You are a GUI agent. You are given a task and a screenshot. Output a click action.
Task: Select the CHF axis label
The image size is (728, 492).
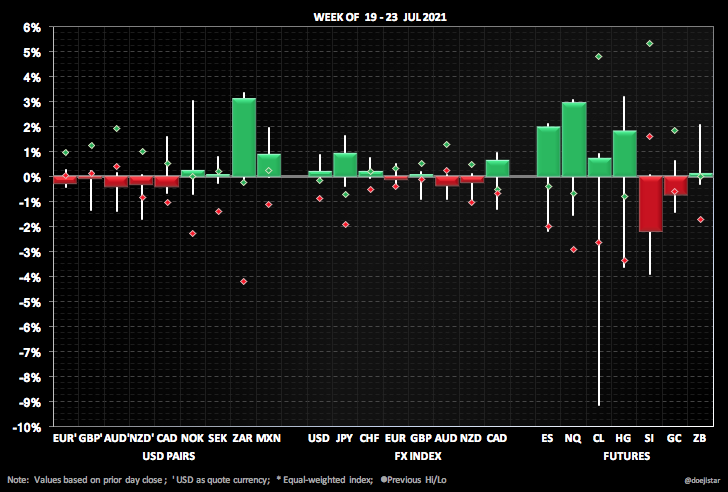(x=370, y=438)
